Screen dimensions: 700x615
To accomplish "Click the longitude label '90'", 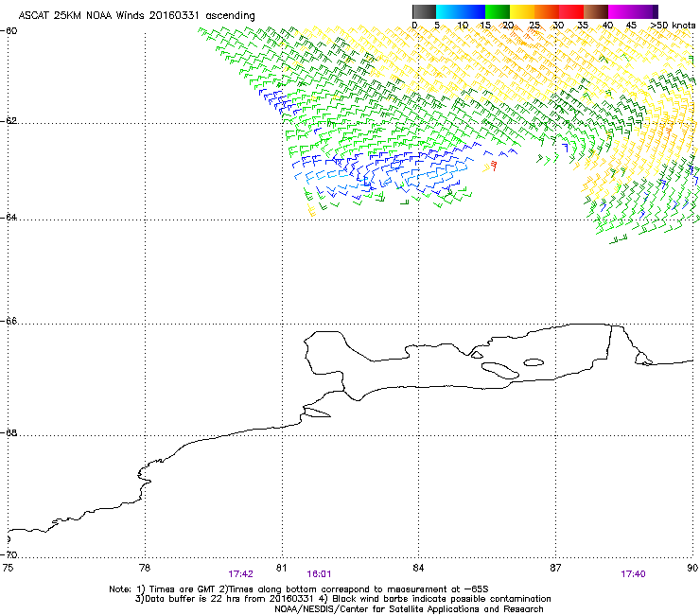I will point(692,568).
